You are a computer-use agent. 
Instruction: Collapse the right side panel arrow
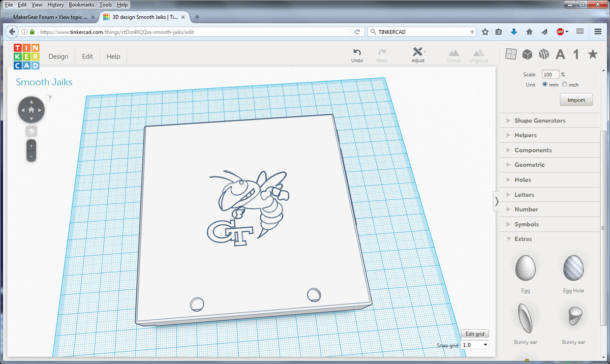[497, 201]
